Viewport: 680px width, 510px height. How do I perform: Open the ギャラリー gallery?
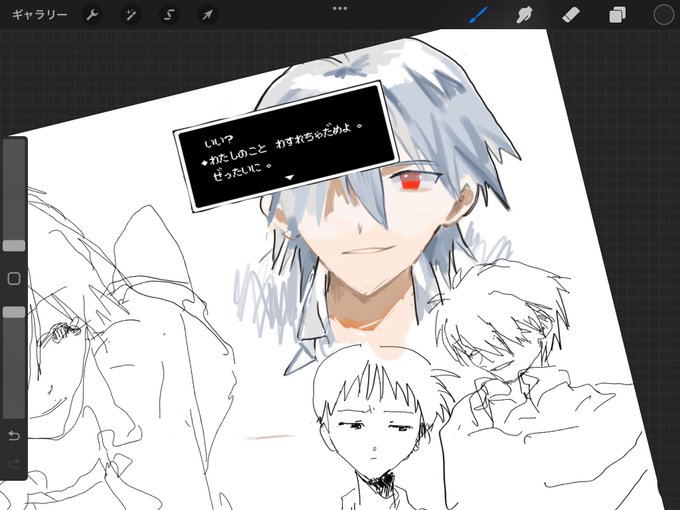pos(39,15)
